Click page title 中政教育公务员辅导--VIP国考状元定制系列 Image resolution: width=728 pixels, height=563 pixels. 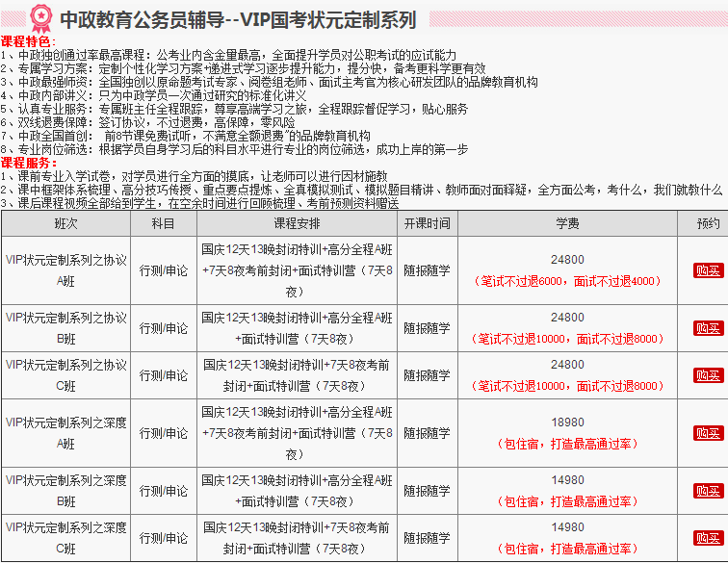pyautogui.click(x=238, y=20)
